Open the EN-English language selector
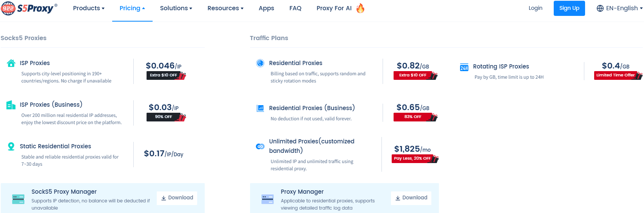The width and height of the screenshot is (644, 213). (x=619, y=8)
